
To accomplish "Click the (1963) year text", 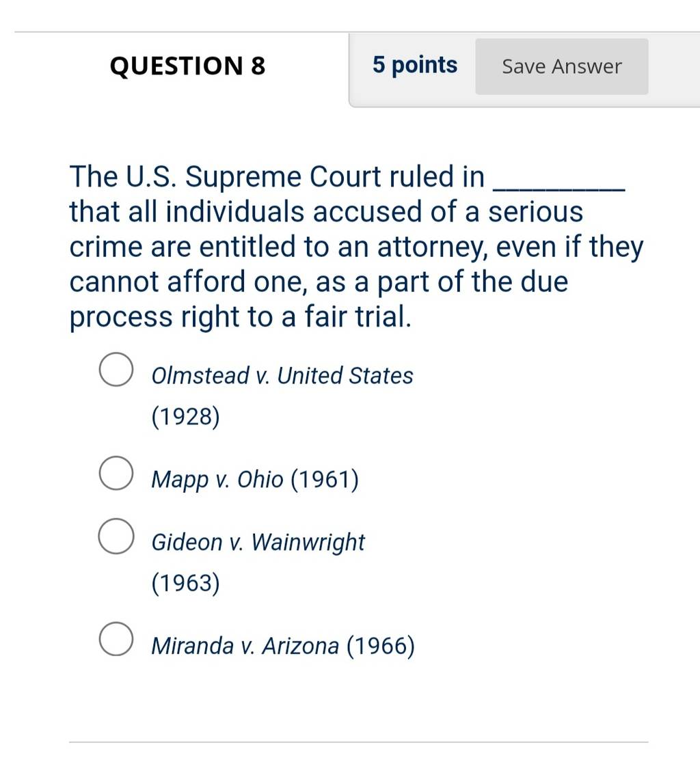I will tap(186, 582).
